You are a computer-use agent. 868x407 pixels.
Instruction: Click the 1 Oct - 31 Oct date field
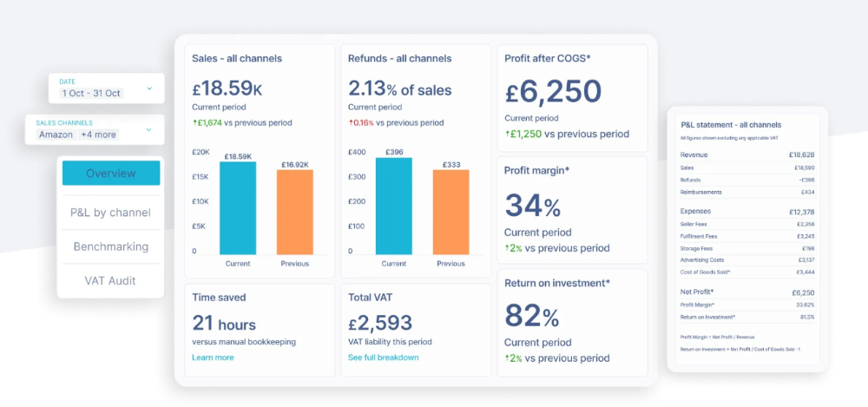tap(91, 93)
